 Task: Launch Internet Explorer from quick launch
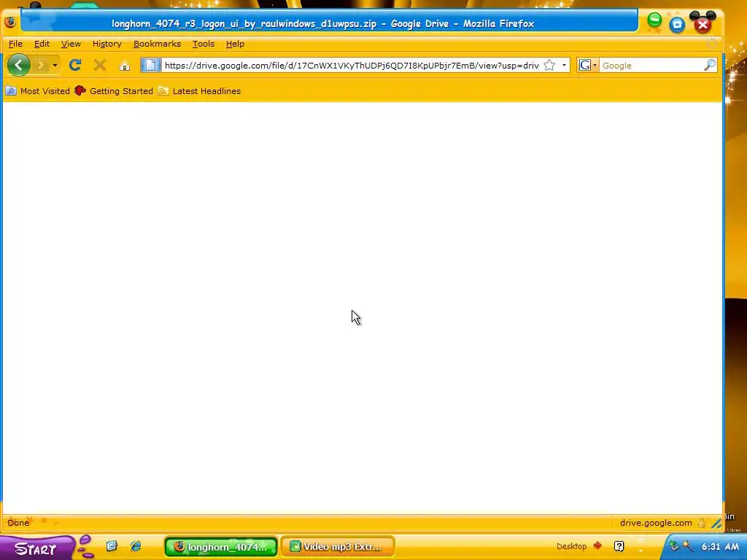[x=136, y=546]
